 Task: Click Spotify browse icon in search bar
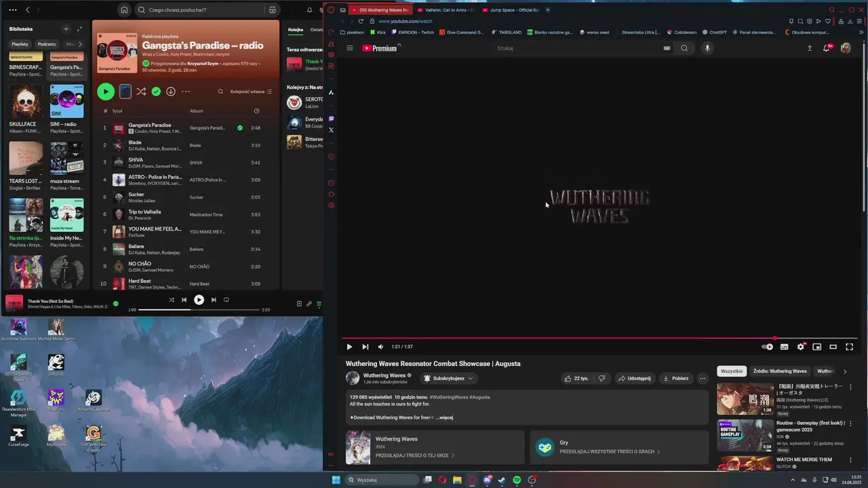[272, 10]
